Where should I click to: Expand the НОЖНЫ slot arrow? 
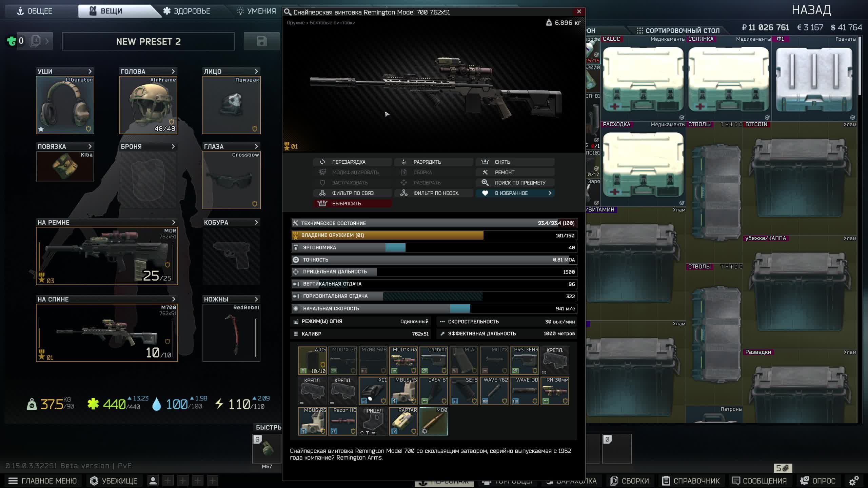pyautogui.click(x=256, y=299)
